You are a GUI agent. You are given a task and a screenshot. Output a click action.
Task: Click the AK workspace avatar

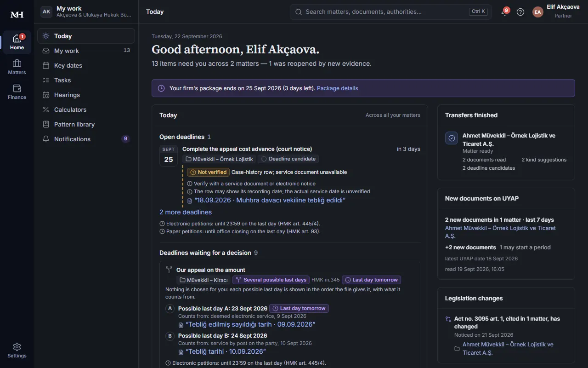coord(46,11)
